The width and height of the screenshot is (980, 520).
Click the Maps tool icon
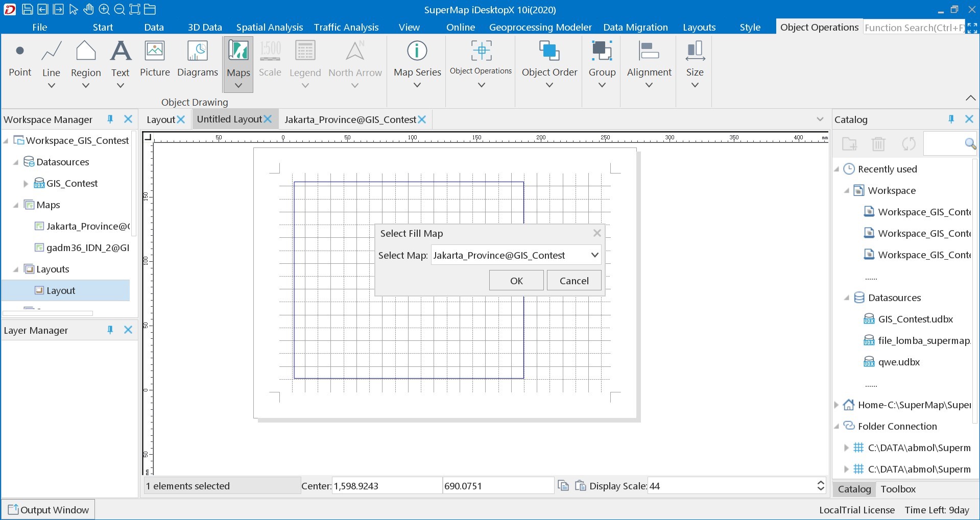pyautogui.click(x=238, y=51)
